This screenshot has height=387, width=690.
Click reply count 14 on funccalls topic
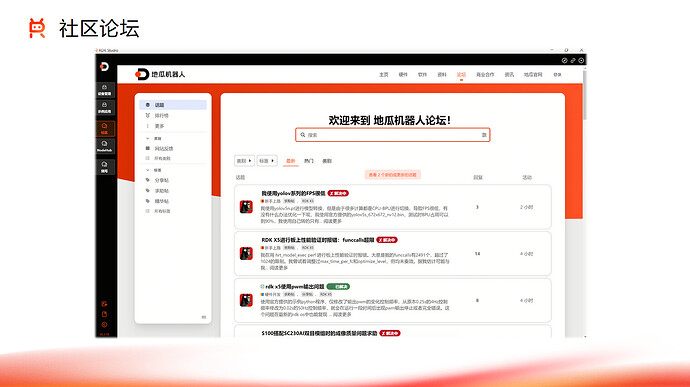(477, 254)
